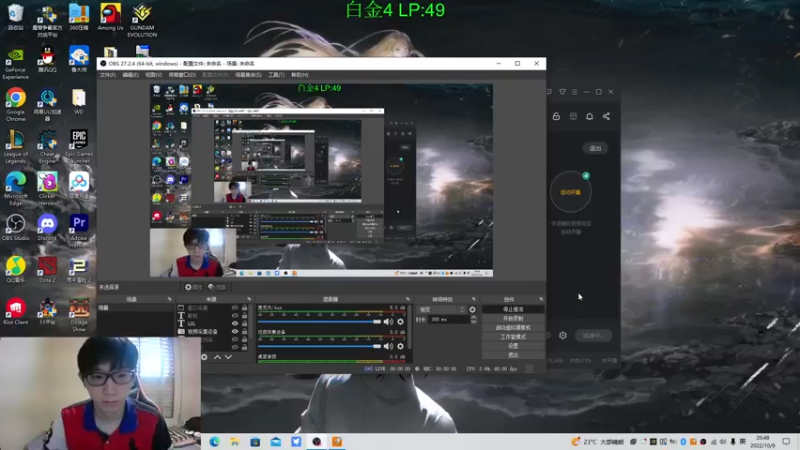Open 设置 from OBS controls panel
The width and height of the screenshot is (800, 450).
point(513,346)
